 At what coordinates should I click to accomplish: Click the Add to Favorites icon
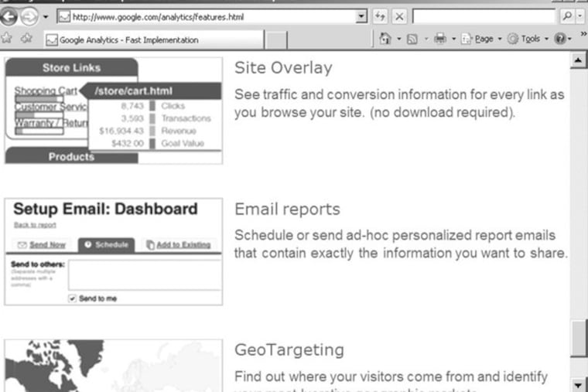coord(26,39)
